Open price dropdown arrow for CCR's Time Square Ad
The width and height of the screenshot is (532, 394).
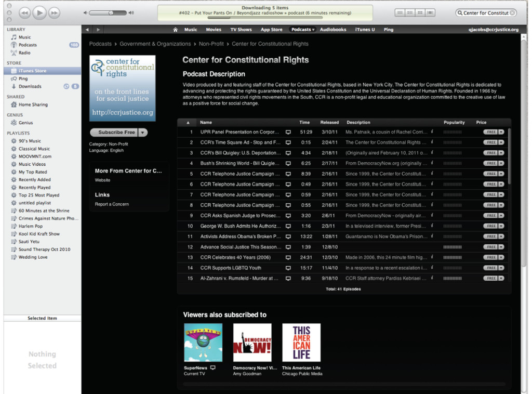pyautogui.click(x=501, y=142)
